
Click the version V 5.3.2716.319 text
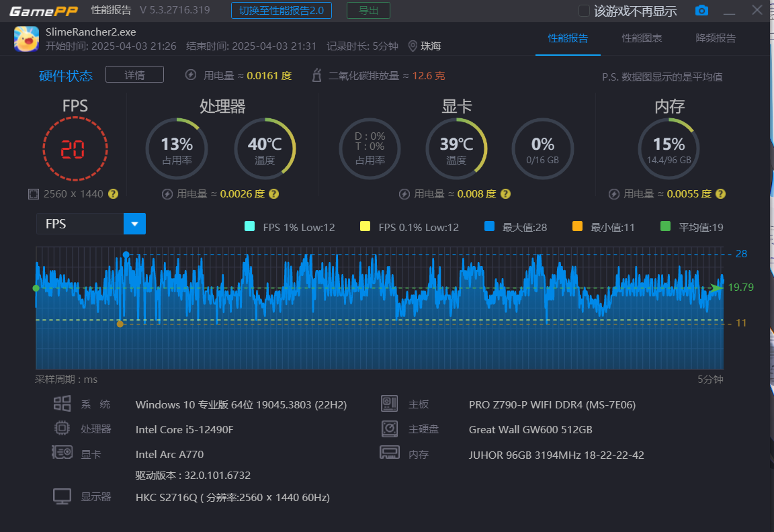click(x=175, y=10)
